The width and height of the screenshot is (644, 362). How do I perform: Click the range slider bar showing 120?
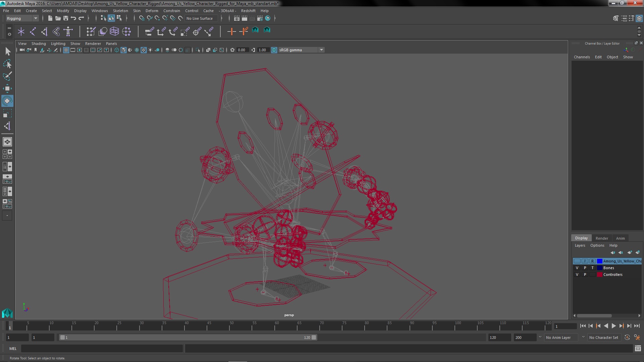pyautogui.click(x=188, y=338)
